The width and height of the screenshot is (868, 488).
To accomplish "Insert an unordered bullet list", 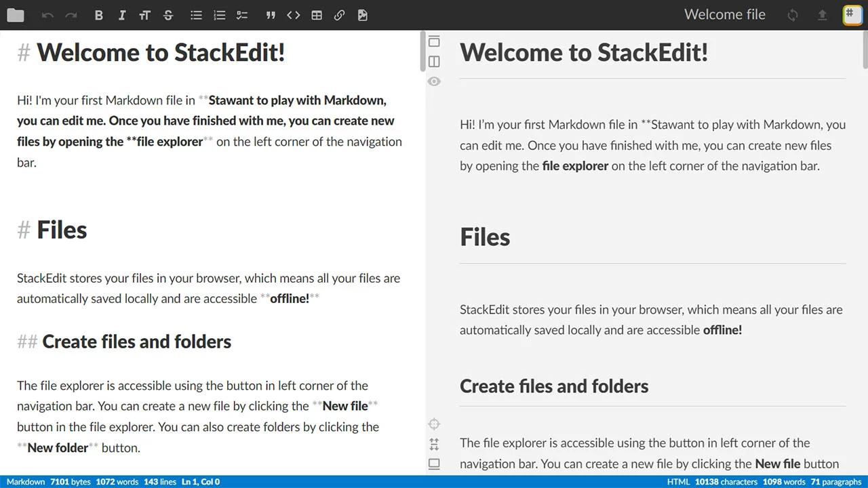I will pyautogui.click(x=196, y=15).
